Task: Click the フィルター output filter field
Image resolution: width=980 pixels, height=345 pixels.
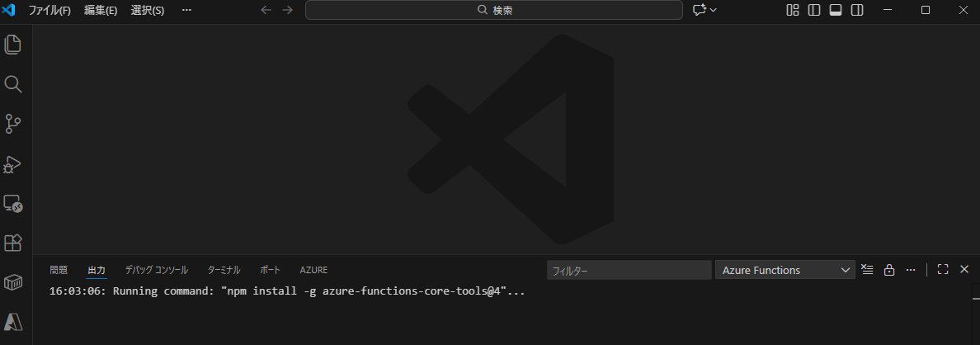Action: (x=629, y=270)
